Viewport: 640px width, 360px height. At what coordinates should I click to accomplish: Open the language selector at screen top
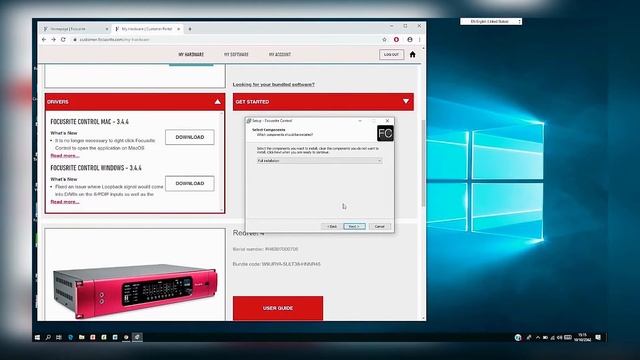pos(491,21)
